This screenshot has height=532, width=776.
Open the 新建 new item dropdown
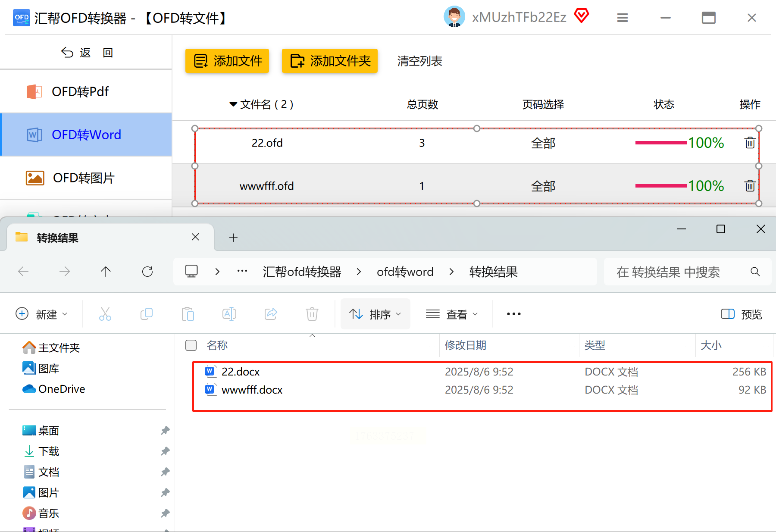[x=41, y=314]
